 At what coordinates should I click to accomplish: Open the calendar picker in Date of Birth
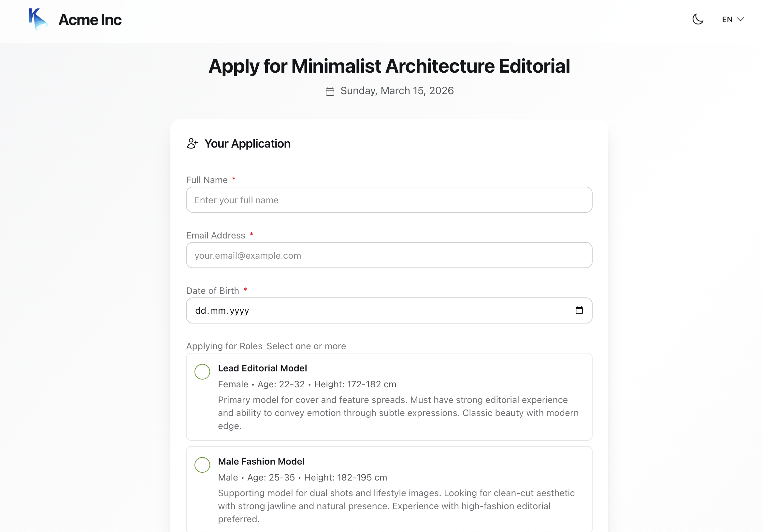coord(579,310)
